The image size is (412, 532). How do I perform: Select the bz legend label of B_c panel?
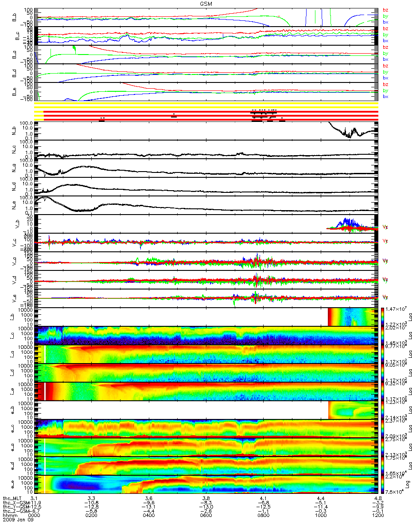[385, 28]
